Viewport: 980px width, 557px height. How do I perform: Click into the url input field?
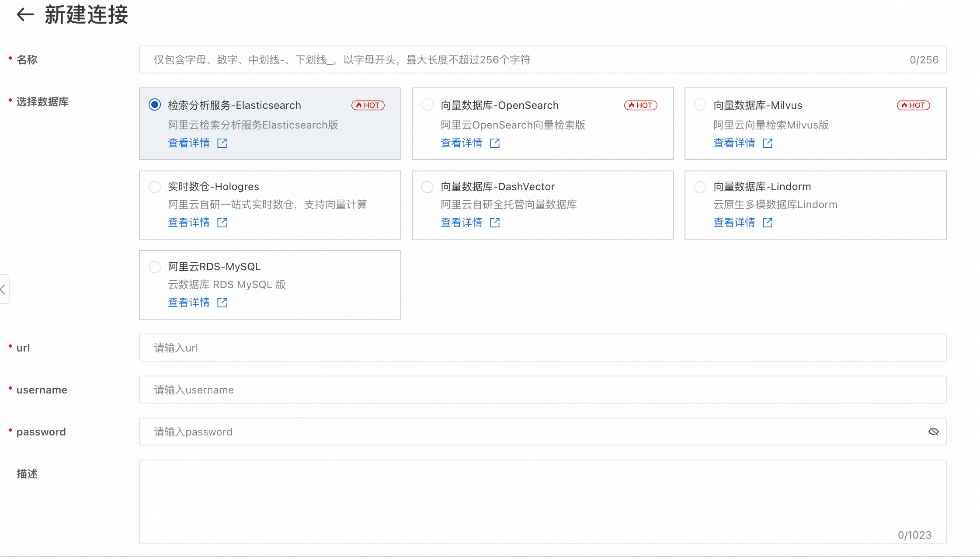tap(542, 348)
